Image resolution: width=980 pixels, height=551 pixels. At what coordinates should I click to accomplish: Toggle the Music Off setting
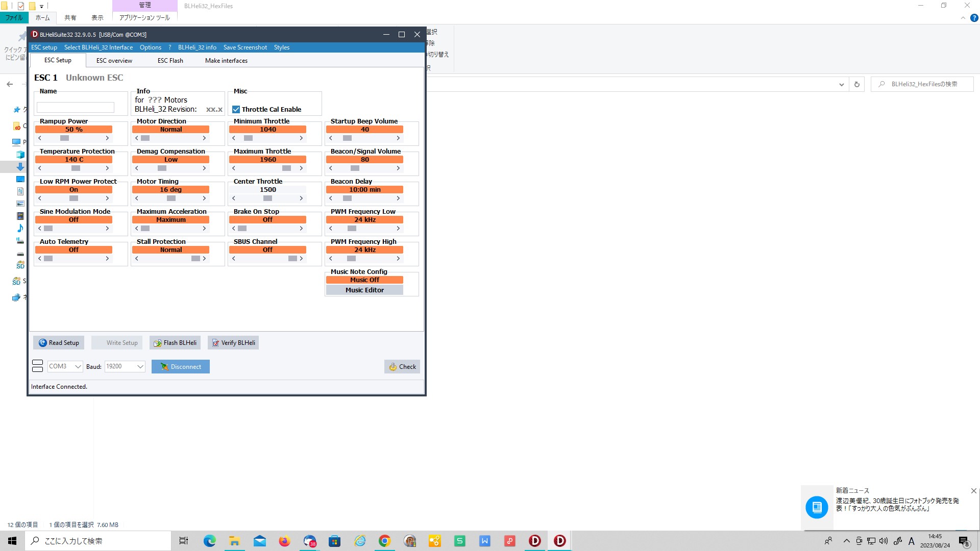(364, 280)
